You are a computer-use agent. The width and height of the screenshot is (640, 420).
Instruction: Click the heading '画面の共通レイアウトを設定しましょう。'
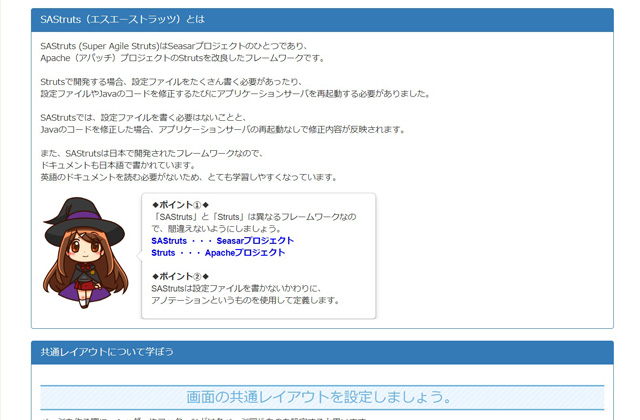tap(319, 397)
